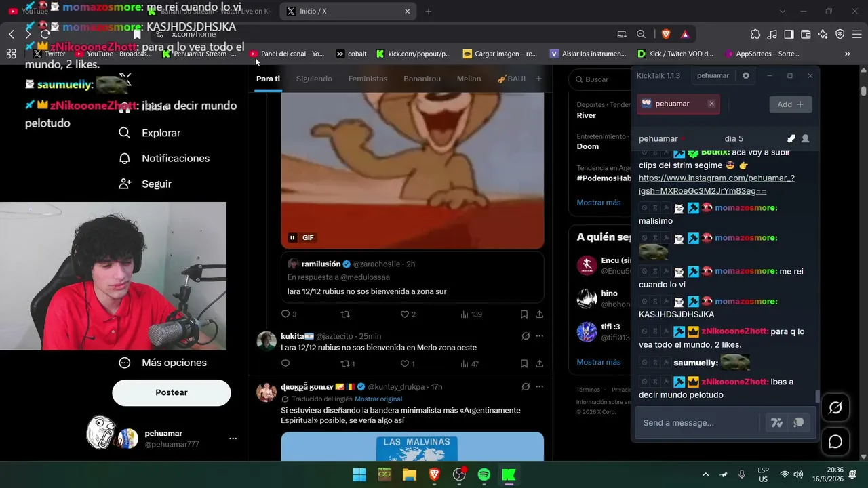
Task: Open Explorar in X sidebar
Action: 150,133
